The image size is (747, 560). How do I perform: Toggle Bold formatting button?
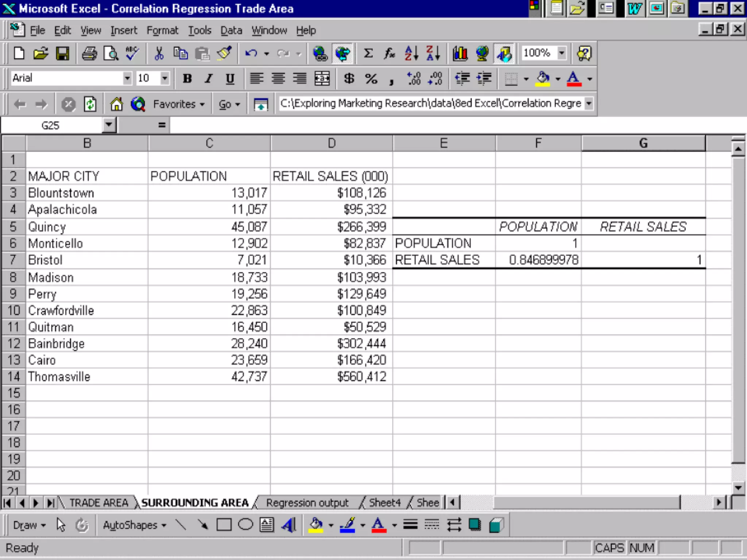187,79
